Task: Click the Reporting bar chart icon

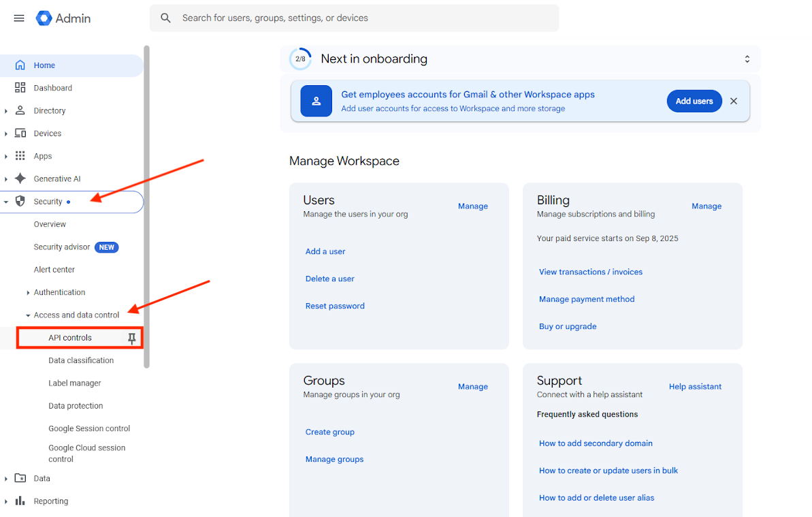Action: click(x=20, y=501)
